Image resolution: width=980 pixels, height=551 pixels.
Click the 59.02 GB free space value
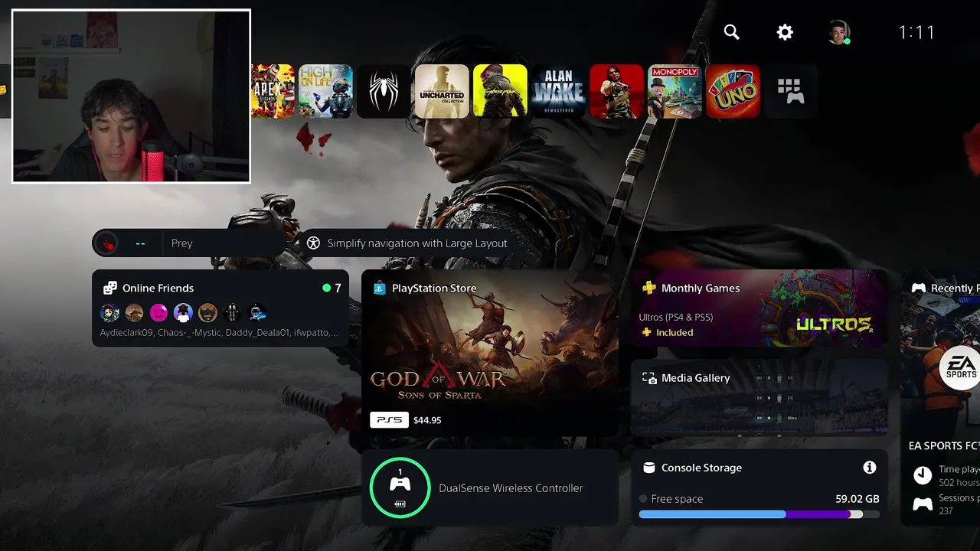coord(857,498)
